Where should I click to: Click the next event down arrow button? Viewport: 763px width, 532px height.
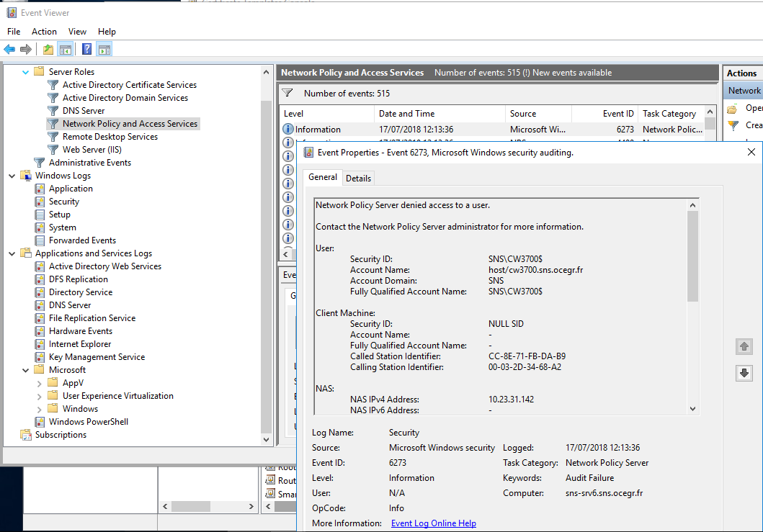pos(744,373)
